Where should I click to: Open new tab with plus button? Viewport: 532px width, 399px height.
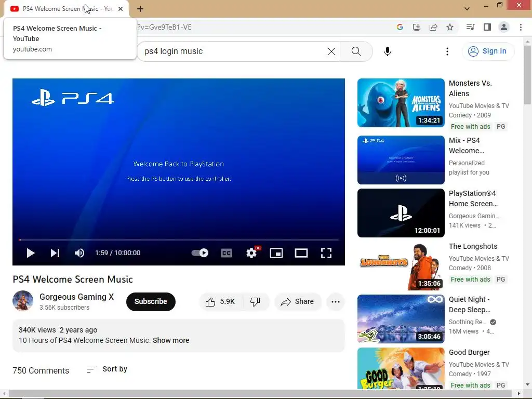140,9
